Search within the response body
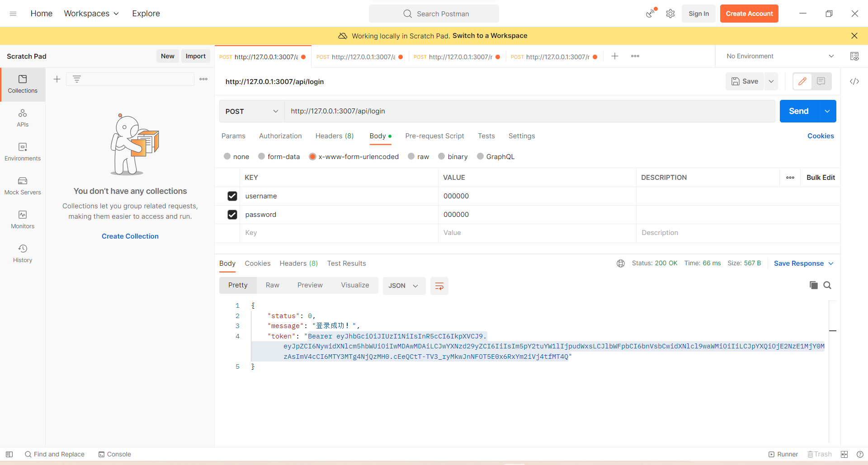868x465 pixels. 827,285
